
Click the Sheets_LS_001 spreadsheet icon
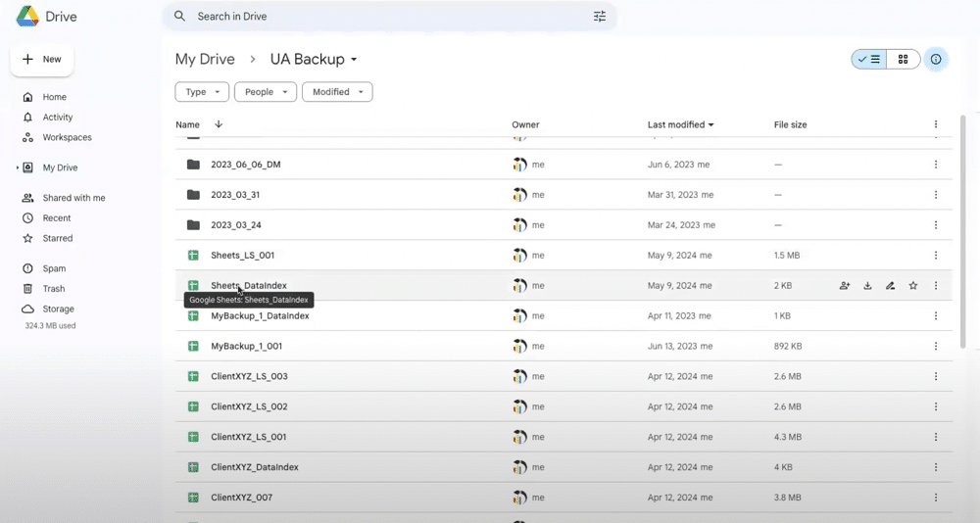pyautogui.click(x=193, y=255)
